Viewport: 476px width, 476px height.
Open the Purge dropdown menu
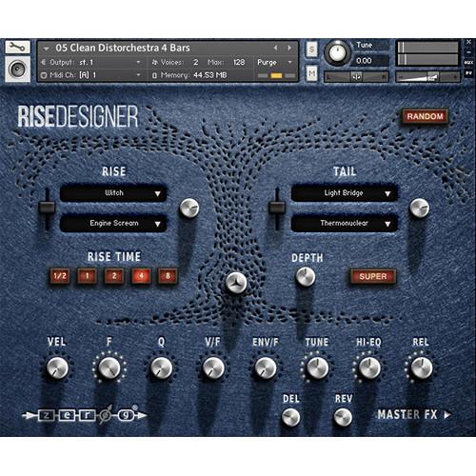tap(275, 62)
